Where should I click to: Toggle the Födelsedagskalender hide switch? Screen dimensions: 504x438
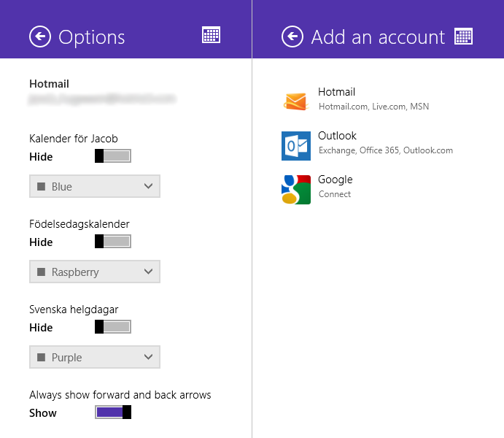point(113,241)
